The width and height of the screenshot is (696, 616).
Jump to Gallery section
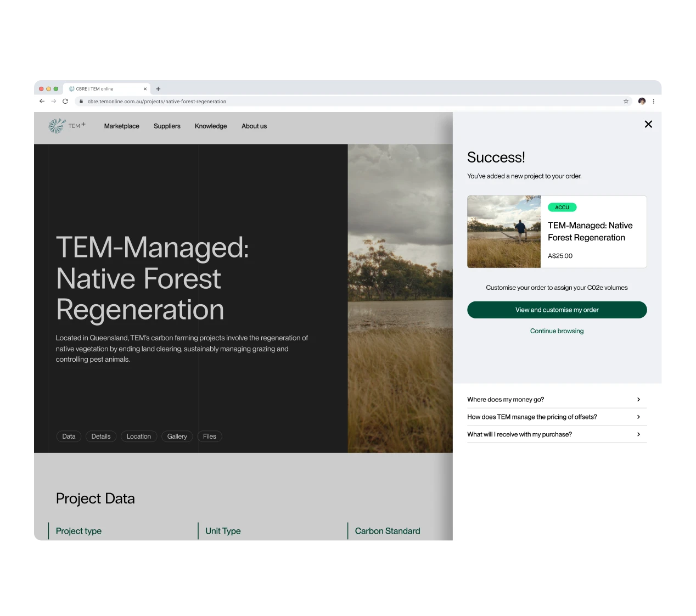177,436
